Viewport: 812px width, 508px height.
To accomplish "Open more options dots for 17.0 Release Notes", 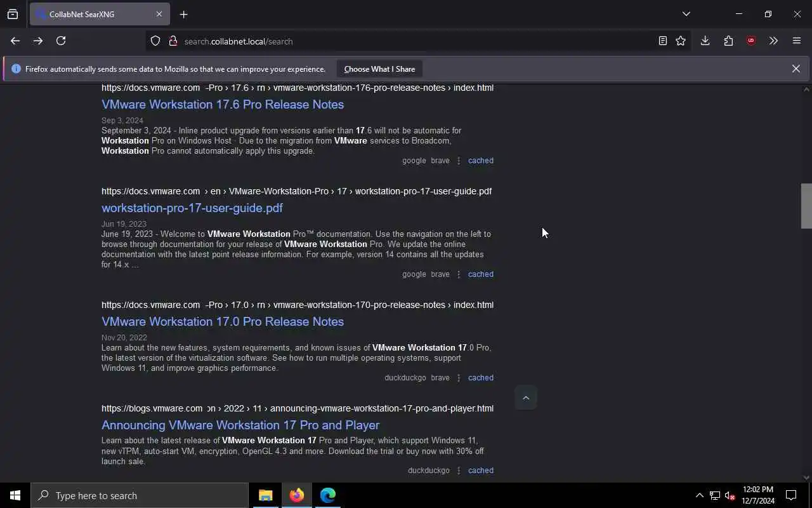I will coord(459,378).
